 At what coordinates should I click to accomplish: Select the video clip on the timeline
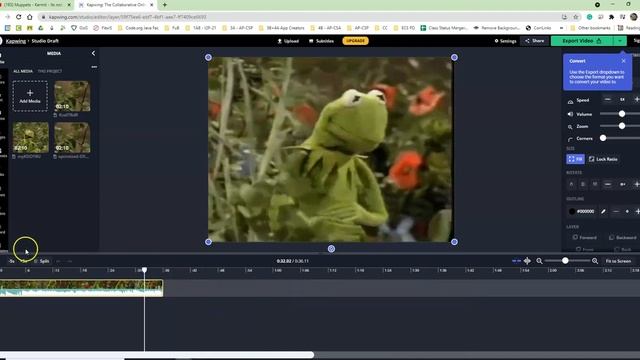click(82, 288)
